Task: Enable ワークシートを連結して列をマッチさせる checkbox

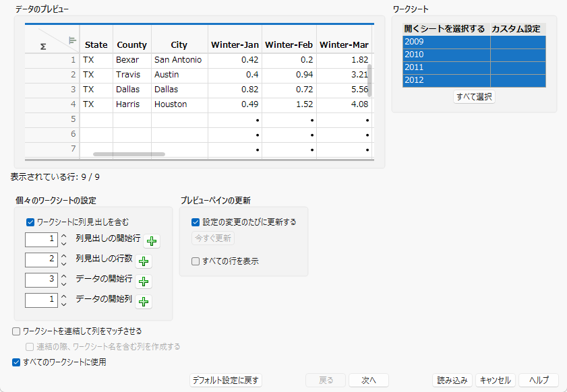Action: point(16,331)
